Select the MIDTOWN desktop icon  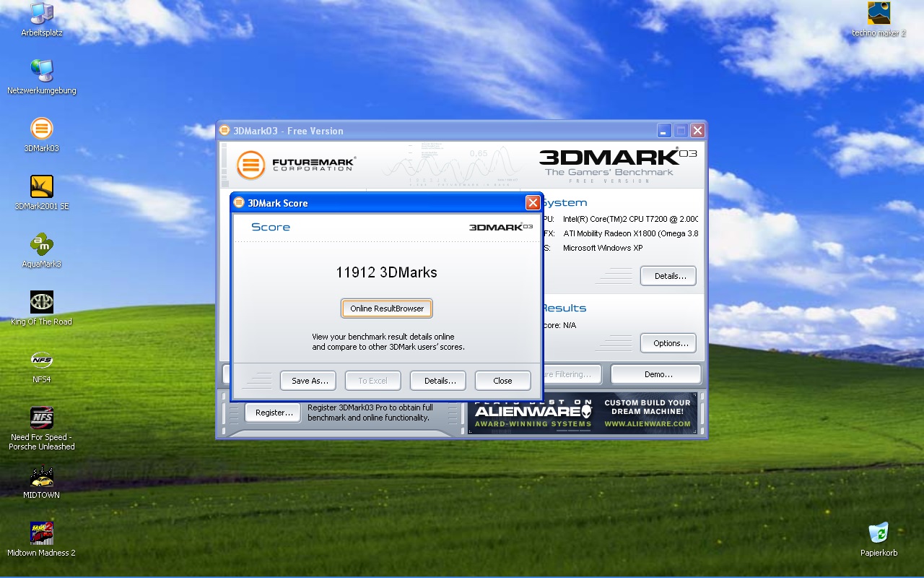pyautogui.click(x=42, y=482)
